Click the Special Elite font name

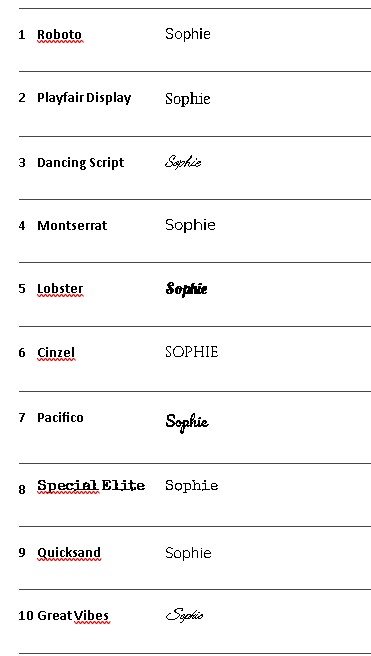pos(91,486)
